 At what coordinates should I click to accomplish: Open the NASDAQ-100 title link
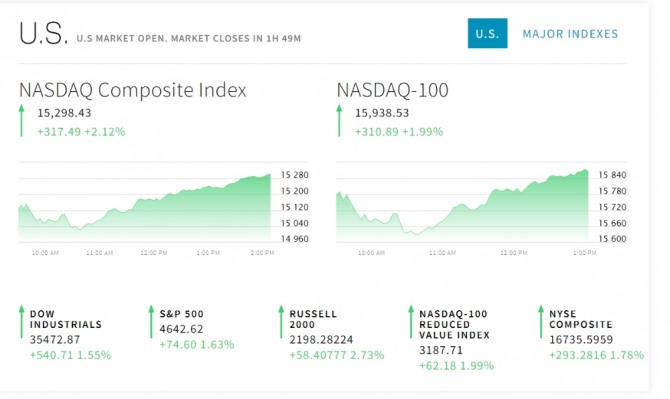pos(392,90)
